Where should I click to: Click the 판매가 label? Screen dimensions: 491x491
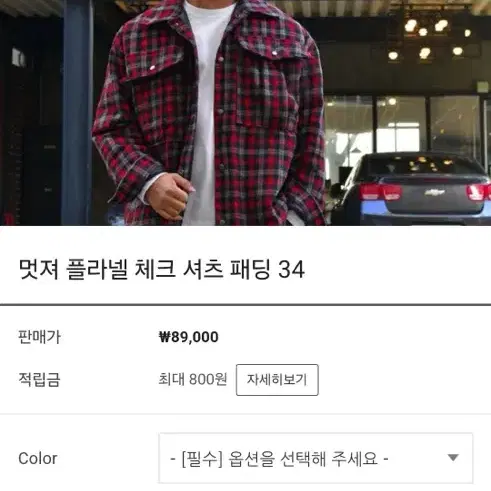click(39, 337)
